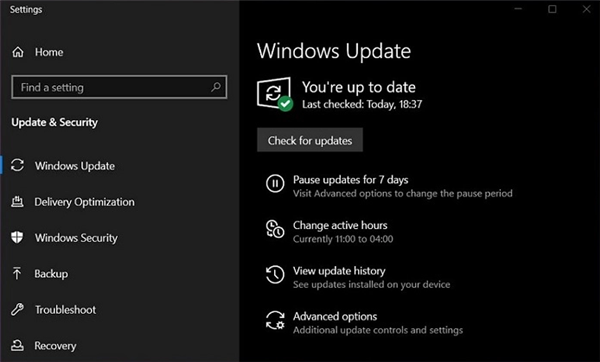
Task: Click the Backup upload arrow icon
Action: [x=17, y=273]
